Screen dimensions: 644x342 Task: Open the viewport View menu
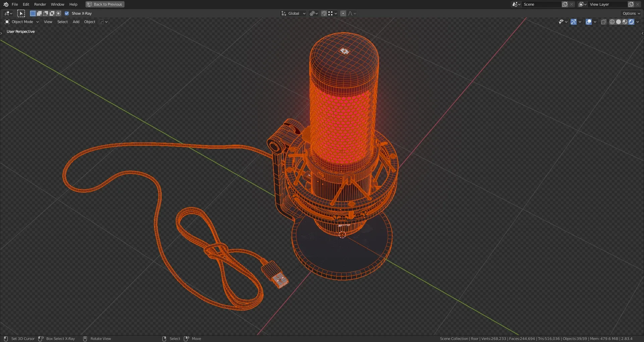[48, 22]
